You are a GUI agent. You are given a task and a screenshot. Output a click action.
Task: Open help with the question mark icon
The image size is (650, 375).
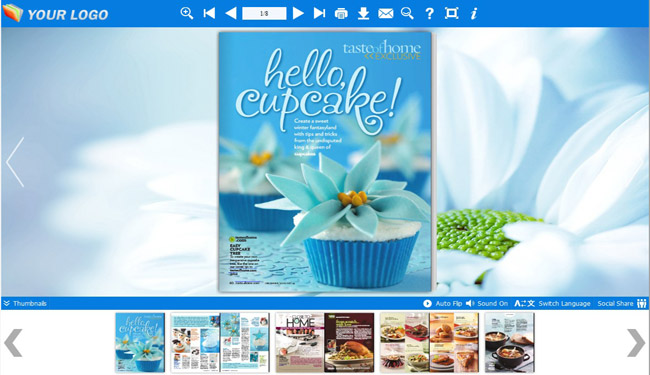[429, 14]
